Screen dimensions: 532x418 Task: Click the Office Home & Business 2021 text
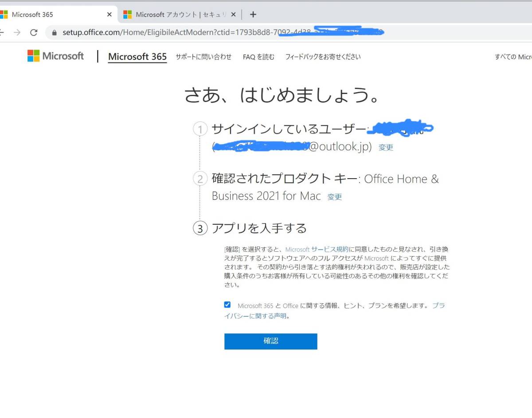coord(325,188)
